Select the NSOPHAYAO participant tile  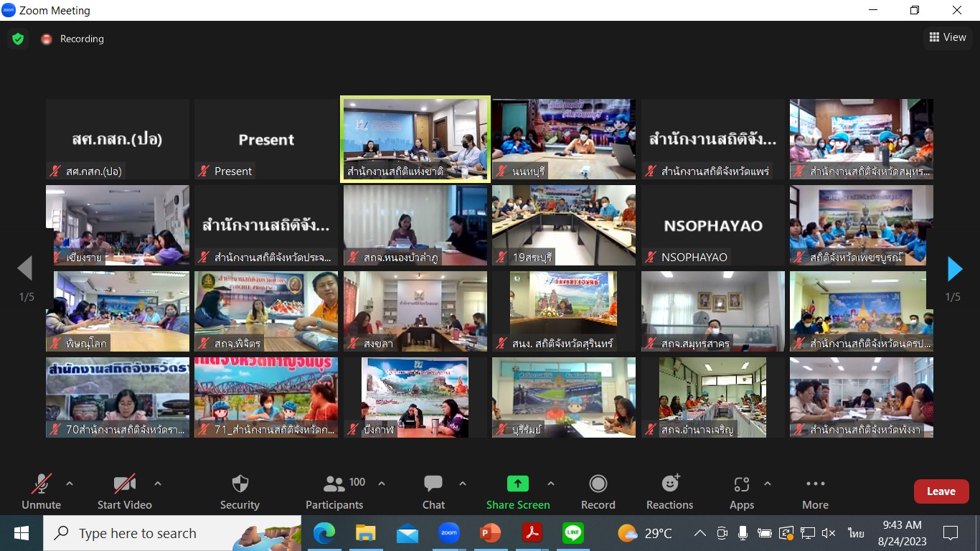click(713, 225)
